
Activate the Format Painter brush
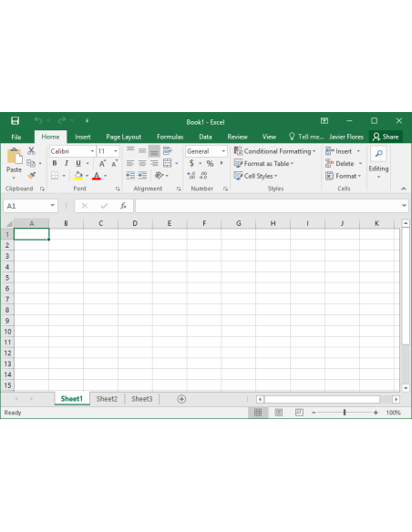pyautogui.click(x=32, y=176)
